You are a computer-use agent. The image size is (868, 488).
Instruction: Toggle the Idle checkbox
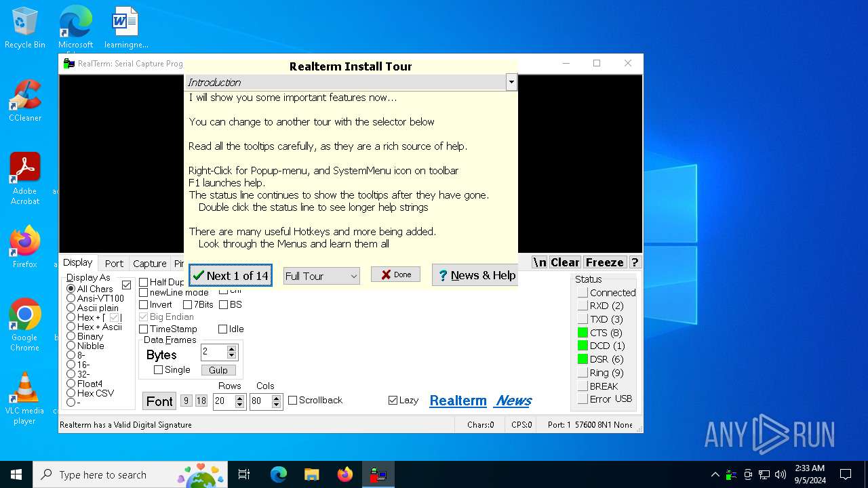[222, 329]
